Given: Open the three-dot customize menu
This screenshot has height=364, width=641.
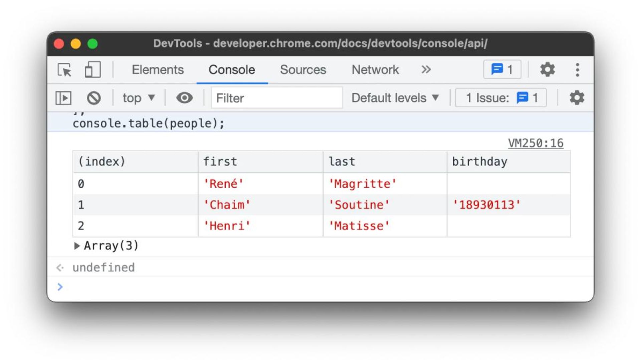Looking at the screenshot, I should click(x=577, y=70).
